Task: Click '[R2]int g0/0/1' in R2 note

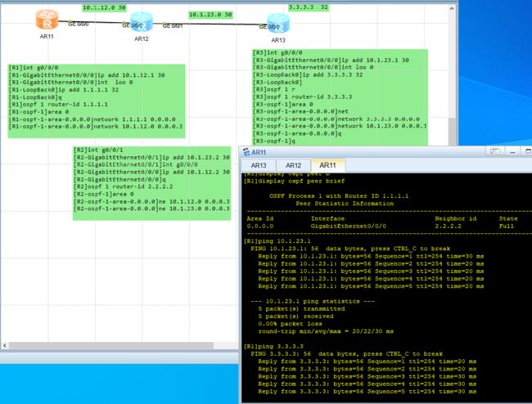Action: [98, 150]
